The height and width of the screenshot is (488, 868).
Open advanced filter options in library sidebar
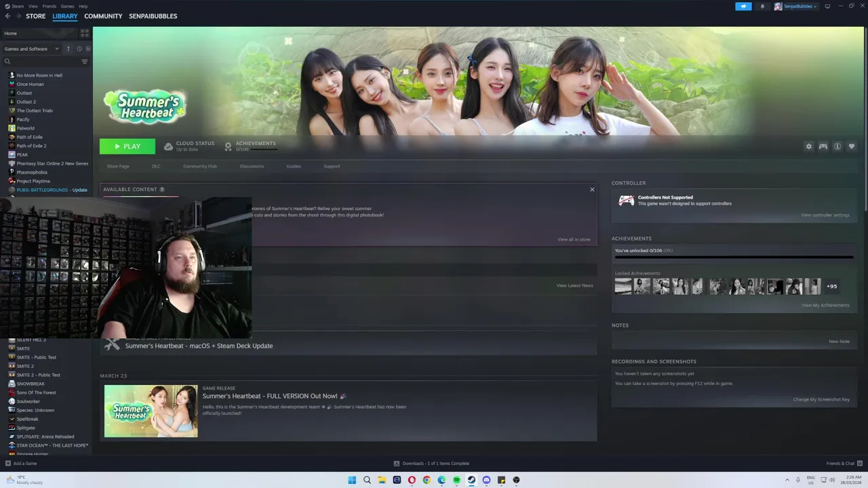pos(85,62)
